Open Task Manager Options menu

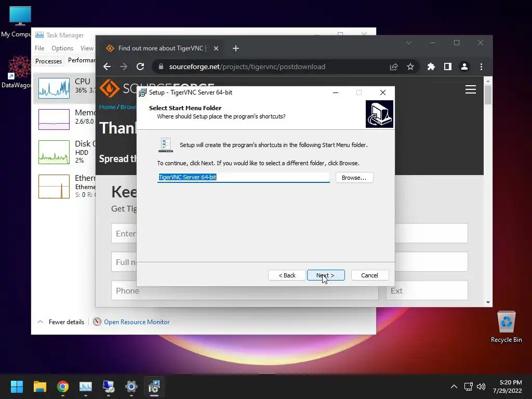(62, 48)
